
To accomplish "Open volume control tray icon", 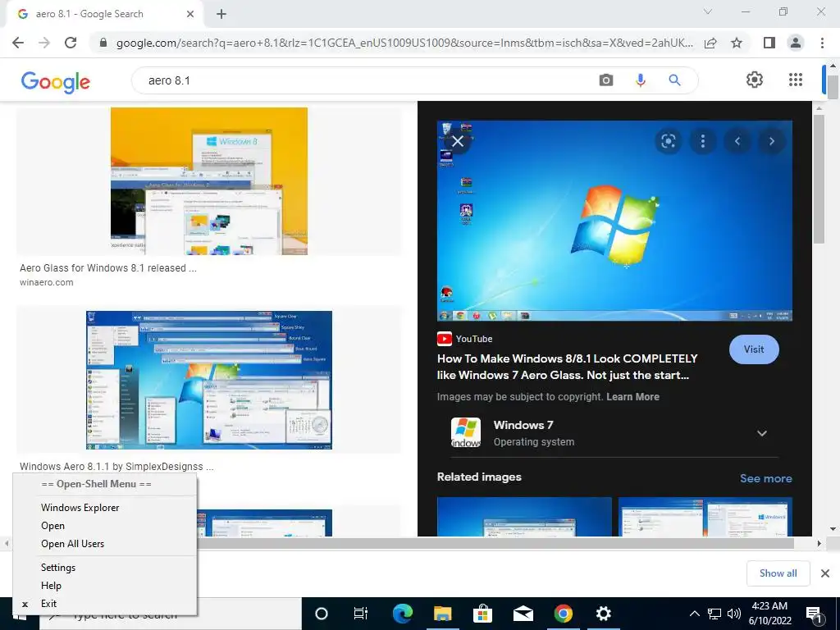I will [x=734, y=614].
